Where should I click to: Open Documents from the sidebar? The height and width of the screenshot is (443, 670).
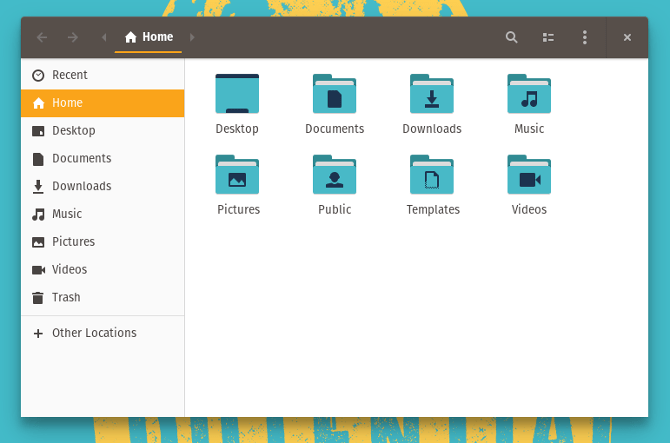click(x=103, y=158)
